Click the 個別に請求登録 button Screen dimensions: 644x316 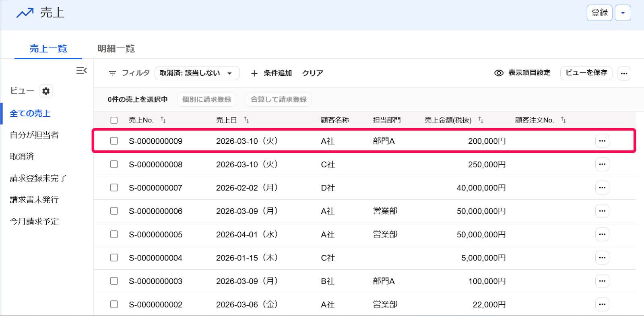click(206, 99)
